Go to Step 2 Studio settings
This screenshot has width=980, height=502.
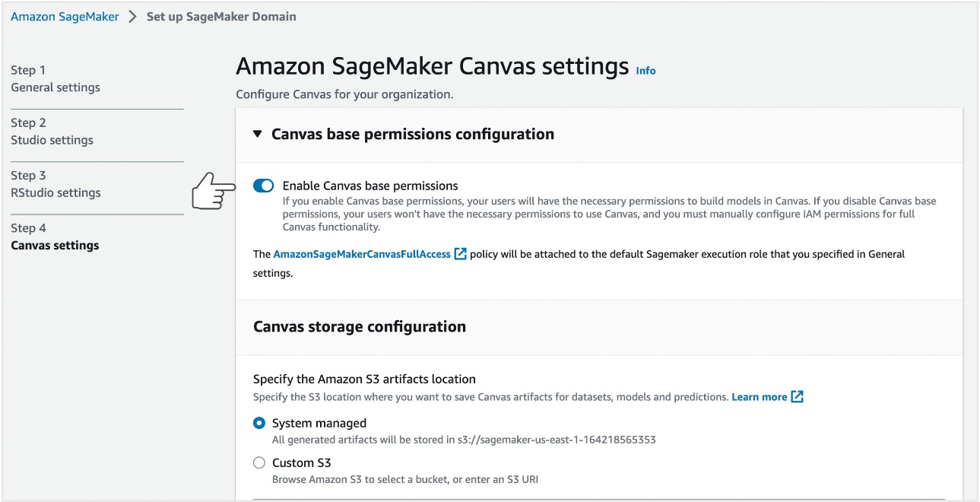pos(52,131)
